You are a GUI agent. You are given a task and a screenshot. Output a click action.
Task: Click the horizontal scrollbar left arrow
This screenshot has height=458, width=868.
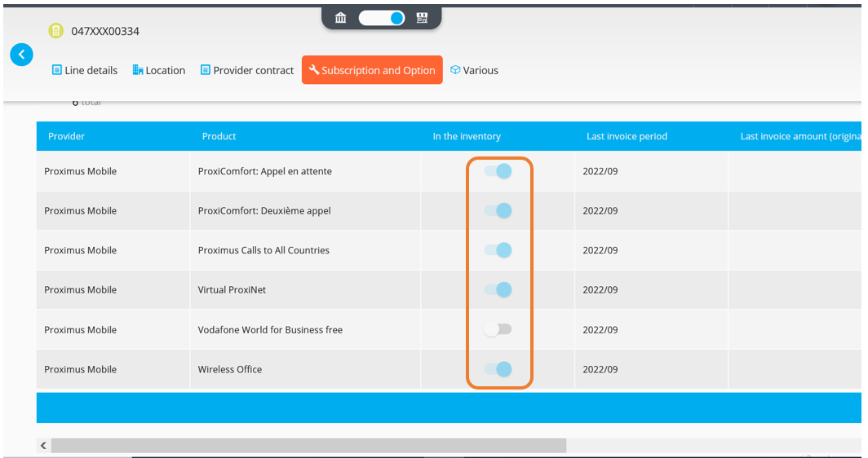click(x=43, y=445)
